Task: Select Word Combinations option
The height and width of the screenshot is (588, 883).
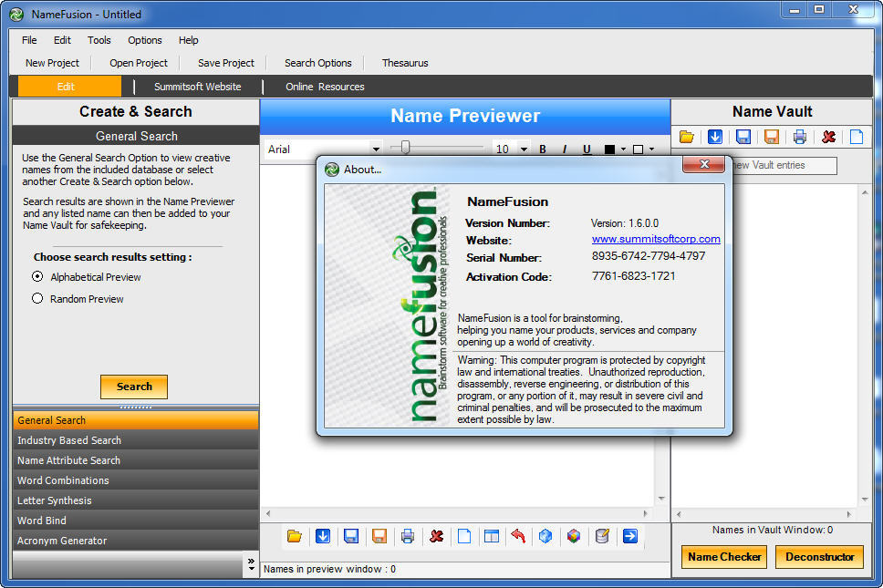Action: click(135, 480)
